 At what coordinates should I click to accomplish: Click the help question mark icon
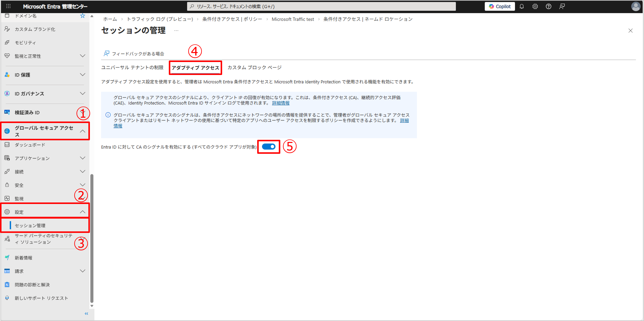[x=548, y=6]
